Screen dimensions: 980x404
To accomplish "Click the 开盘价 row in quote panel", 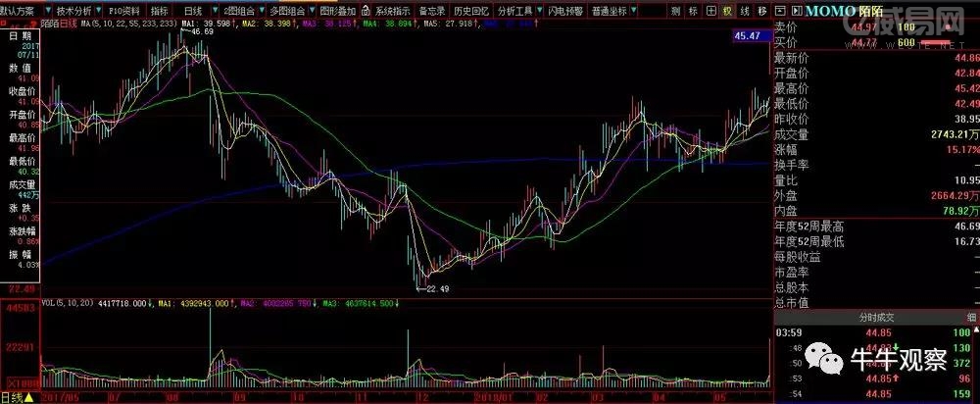I will (x=877, y=74).
